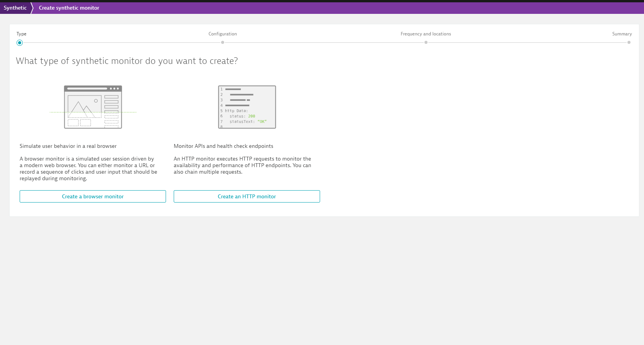Select the Create synthetic monitor breadcrumb
The image size is (644, 345).
(x=69, y=8)
